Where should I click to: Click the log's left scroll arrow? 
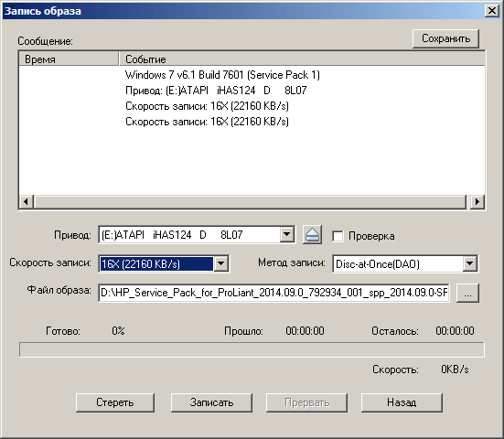(26, 202)
